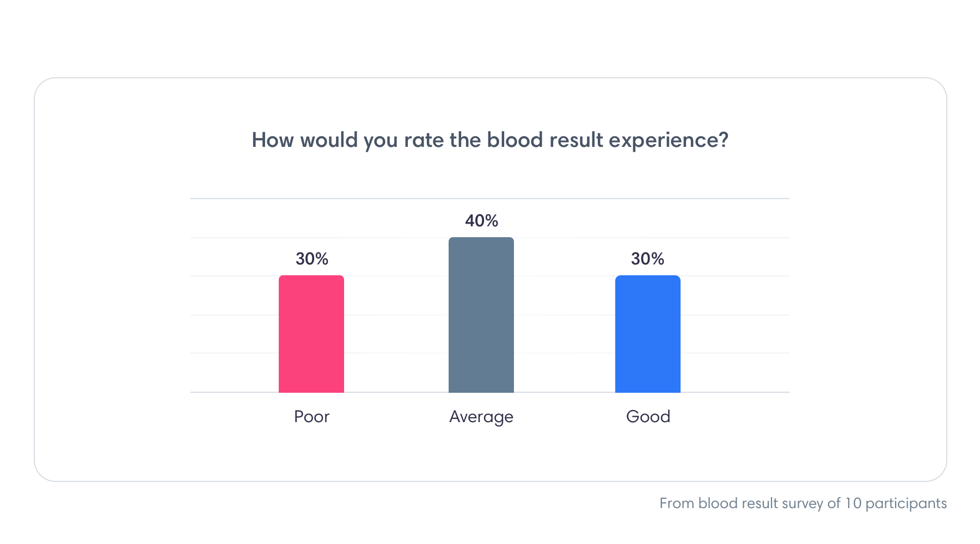The height and width of the screenshot is (544, 980).
Task: Click the word 'survey' in the footnote
Action: pos(803,503)
